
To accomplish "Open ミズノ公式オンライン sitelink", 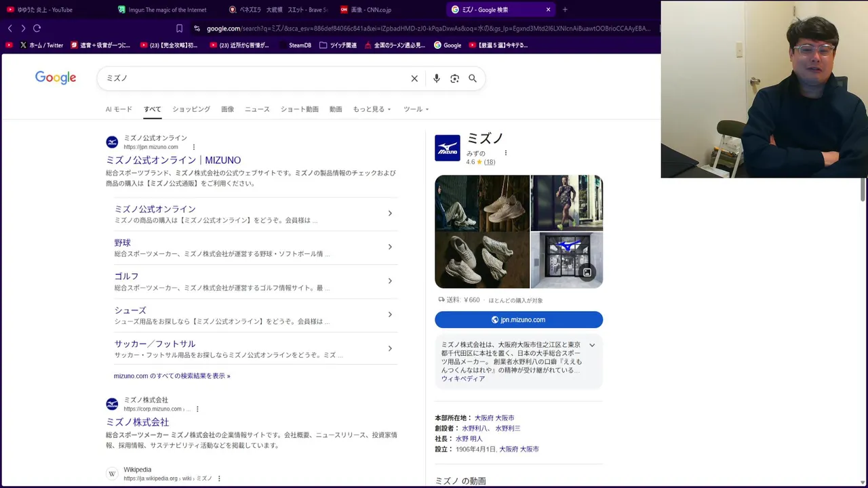I will pos(155,209).
